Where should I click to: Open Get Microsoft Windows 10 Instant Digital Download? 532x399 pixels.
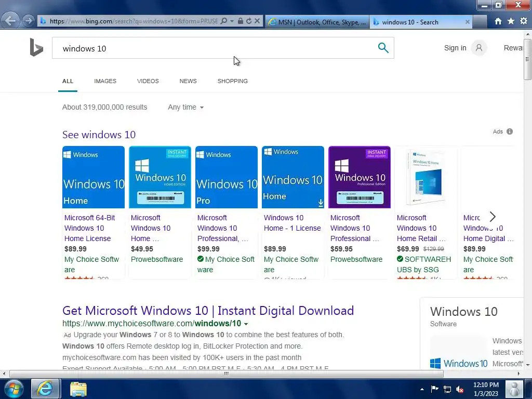click(208, 311)
